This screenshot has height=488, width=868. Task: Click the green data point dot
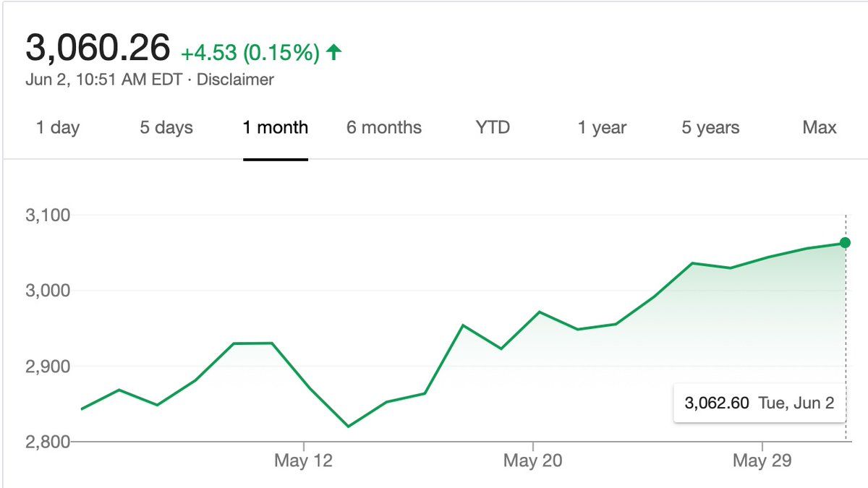point(846,243)
